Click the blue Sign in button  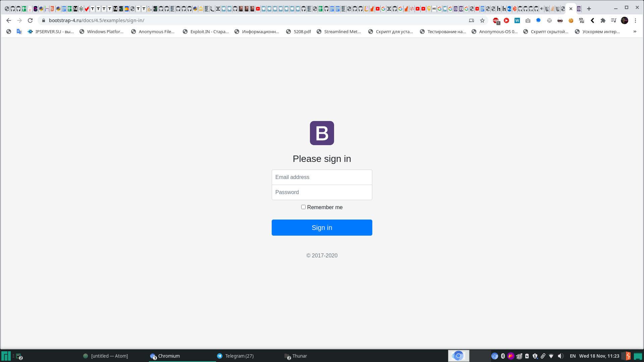pos(322,228)
